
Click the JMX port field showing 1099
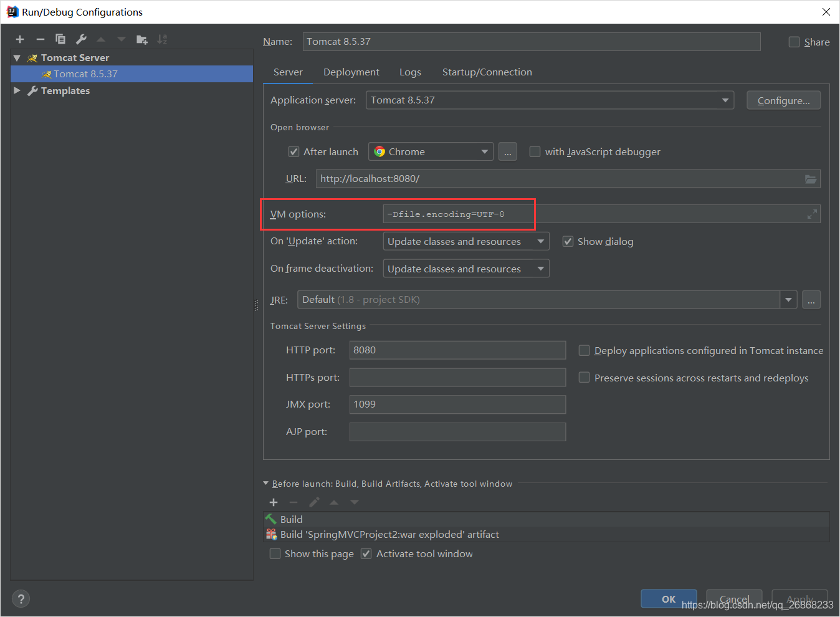[457, 404]
